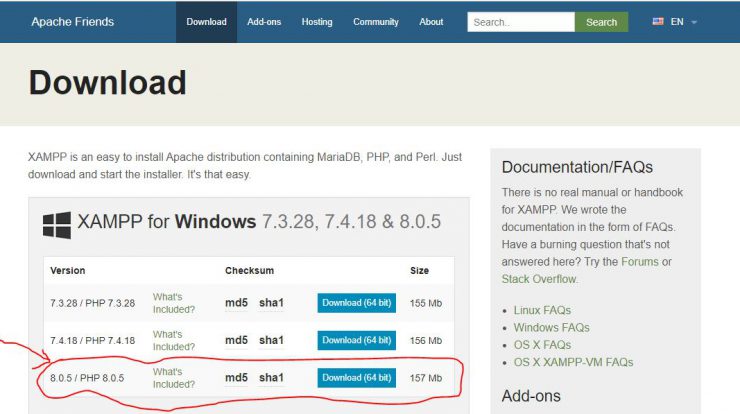Open What's Included for 7.3.28

174,303
